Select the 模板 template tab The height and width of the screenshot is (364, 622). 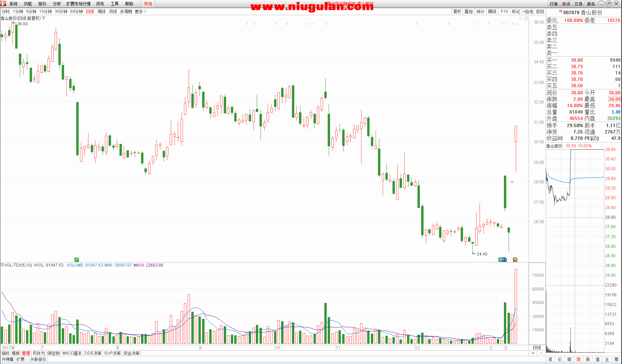tap(16, 353)
